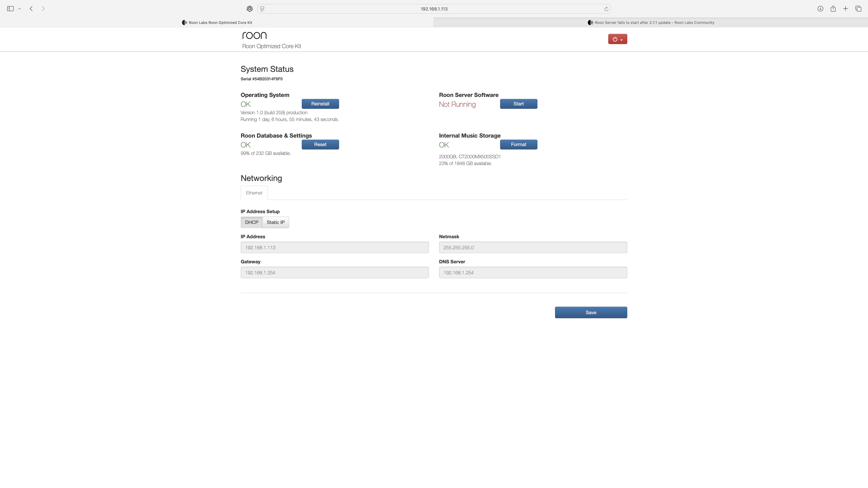Open the sidebar tab group dropdown arrow
Viewport: 868px width, 488px height.
pyautogui.click(x=19, y=9)
